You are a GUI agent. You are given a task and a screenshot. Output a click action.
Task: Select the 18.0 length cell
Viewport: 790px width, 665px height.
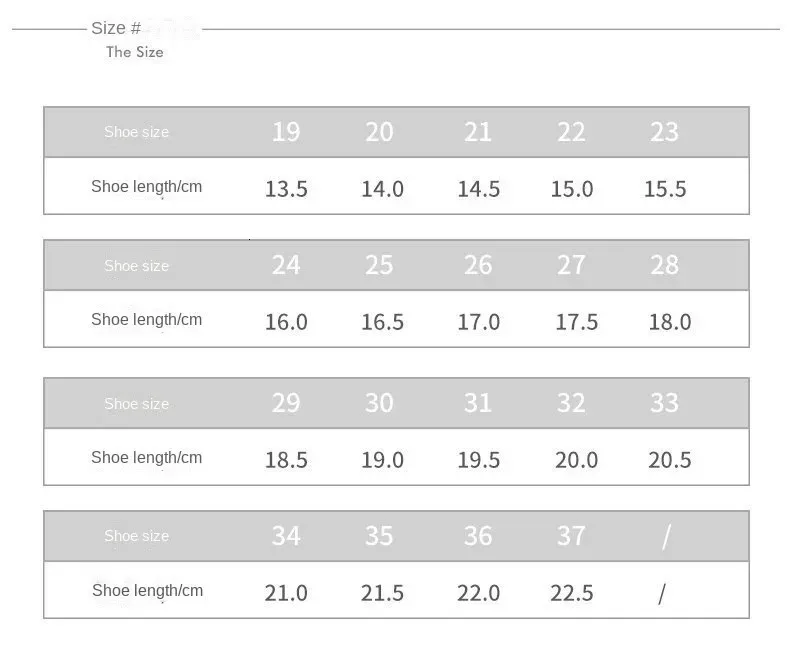tap(670, 322)
